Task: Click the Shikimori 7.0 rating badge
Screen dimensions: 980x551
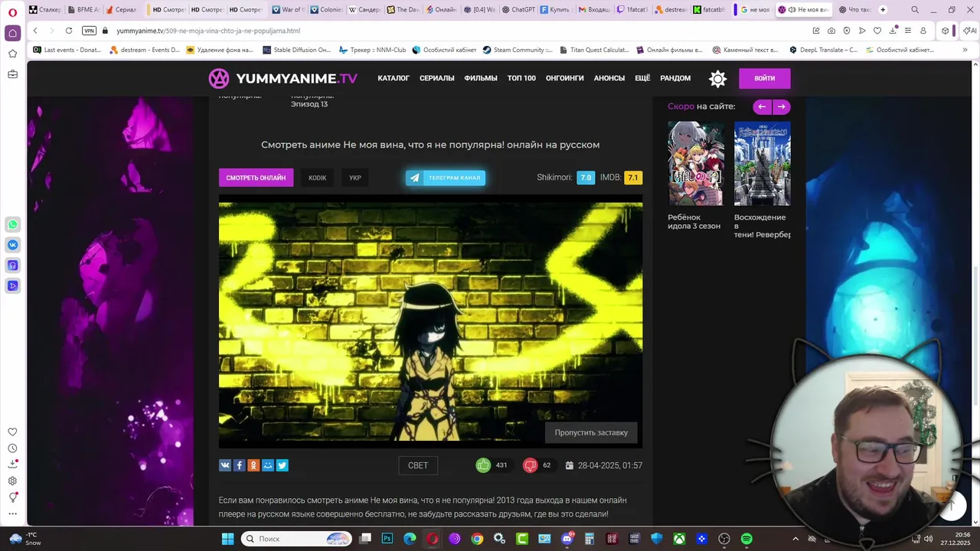Action: point(586,178)
